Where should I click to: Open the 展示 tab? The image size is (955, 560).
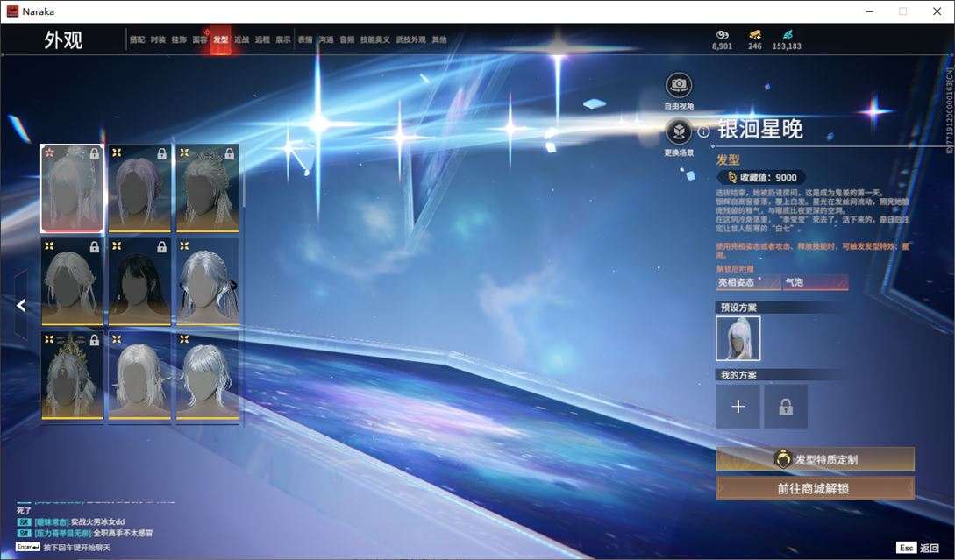pyautogui.click(x=282, y=39)
